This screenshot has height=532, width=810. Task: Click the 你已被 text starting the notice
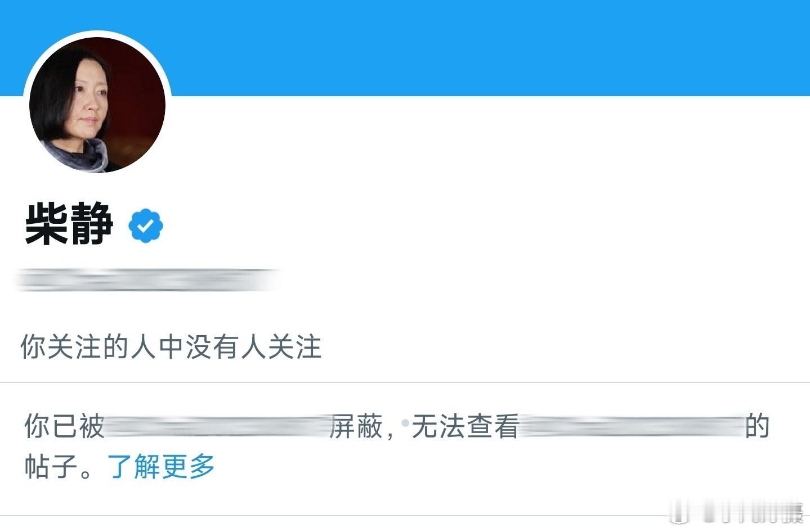coord(64,427)
